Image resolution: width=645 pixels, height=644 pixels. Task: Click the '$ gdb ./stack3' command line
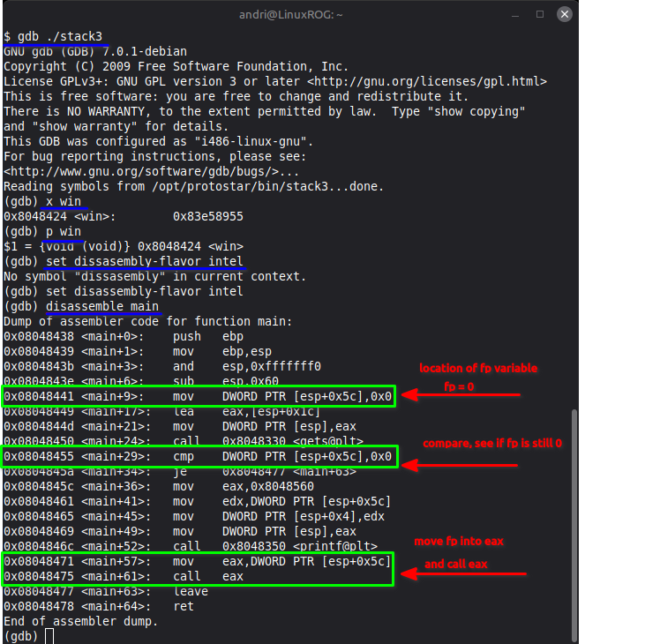(53, 36)
